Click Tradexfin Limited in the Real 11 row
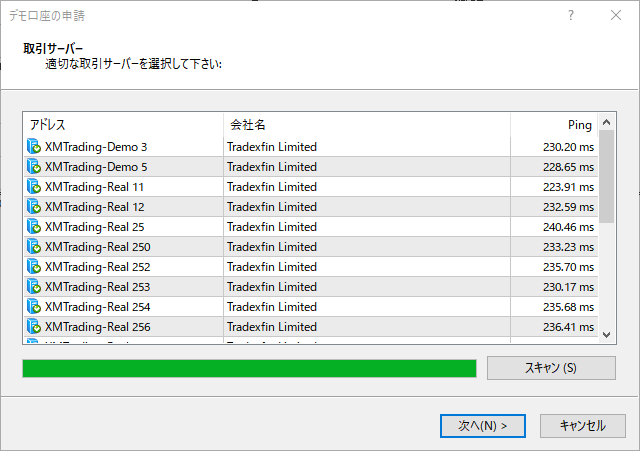Screen dimensions: 640x451 [272, 187]
